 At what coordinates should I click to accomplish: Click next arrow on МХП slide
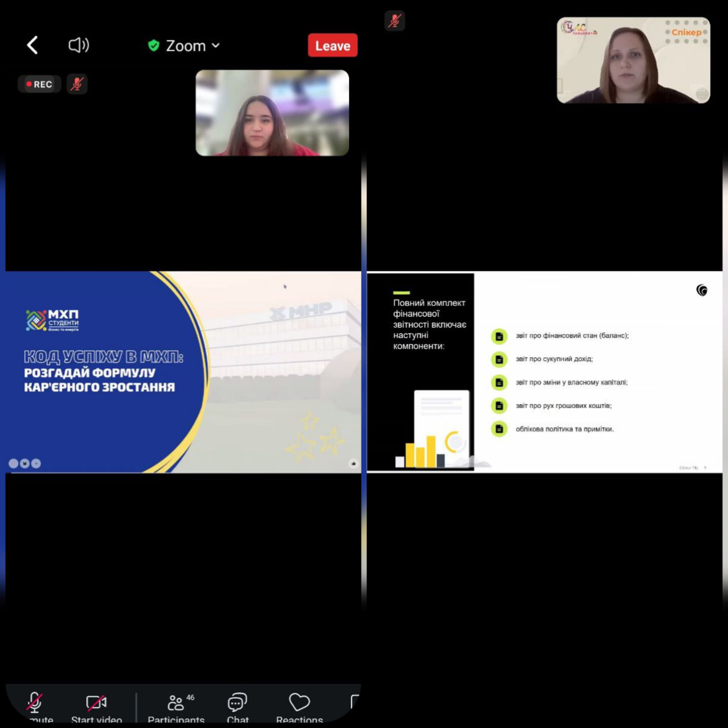(x=36, y=463)
